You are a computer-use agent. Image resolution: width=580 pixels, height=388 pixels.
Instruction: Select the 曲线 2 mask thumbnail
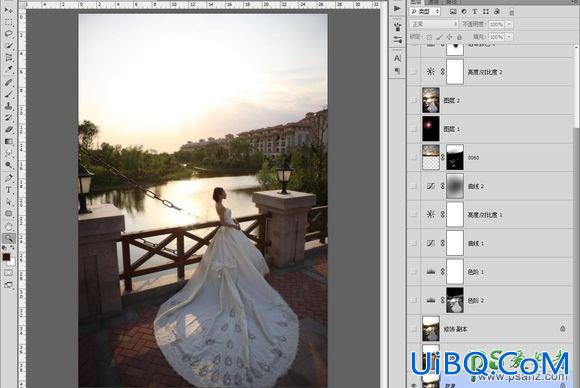(455, 186)
